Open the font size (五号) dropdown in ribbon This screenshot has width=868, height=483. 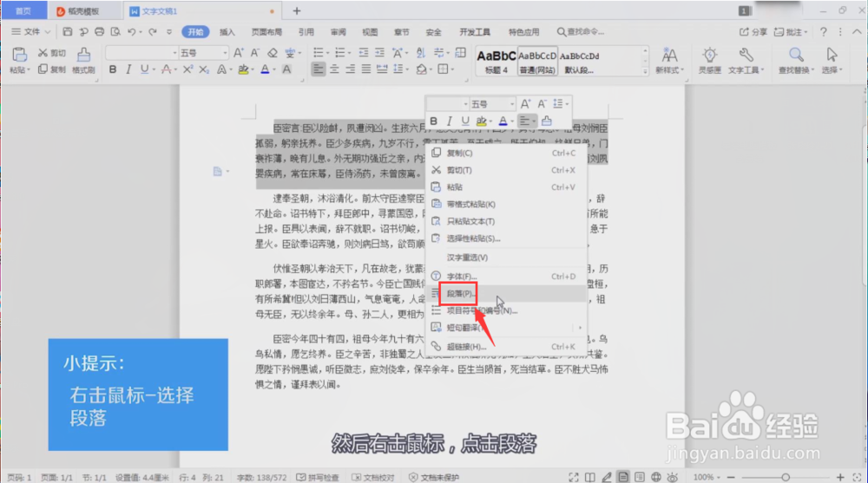pyautogui.click(x=225, y=53)
